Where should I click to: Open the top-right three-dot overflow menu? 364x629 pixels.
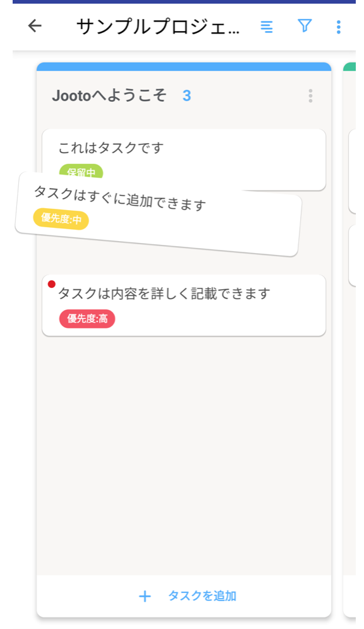pos(339,27)
